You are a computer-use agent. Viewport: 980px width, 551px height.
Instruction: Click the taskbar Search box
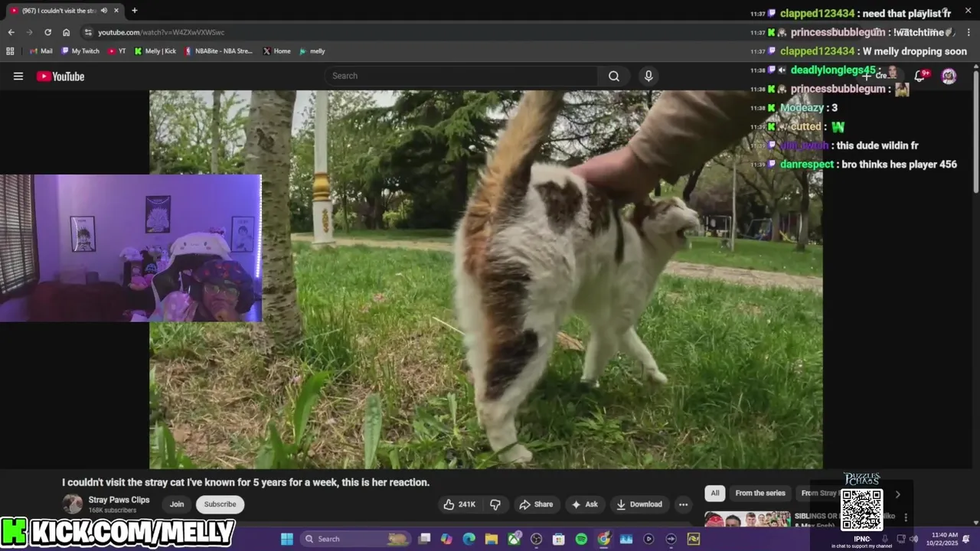(355, 539)
